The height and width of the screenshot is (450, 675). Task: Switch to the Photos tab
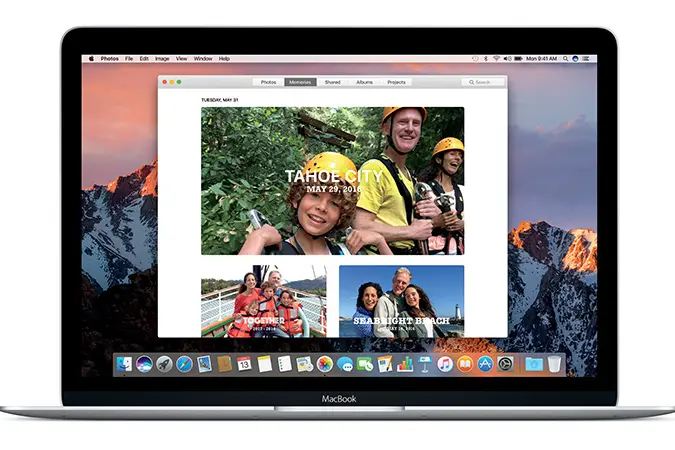pyautogui.click(x=268, y=82)
